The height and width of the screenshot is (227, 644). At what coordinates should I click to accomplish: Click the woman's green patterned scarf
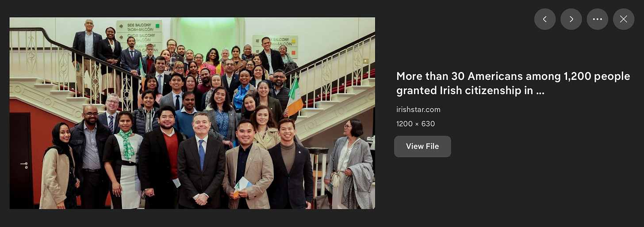click(127, 144)
